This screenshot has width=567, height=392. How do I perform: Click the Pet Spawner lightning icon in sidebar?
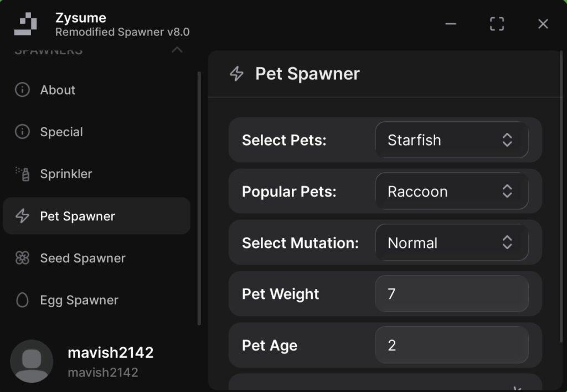tap(22, 216)
